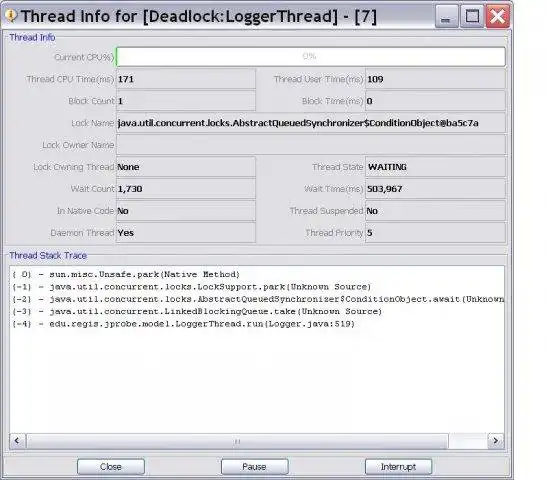548x480 pixels.
Task: Click the stack trace scroll right arrow
Action: click(496, 441)
